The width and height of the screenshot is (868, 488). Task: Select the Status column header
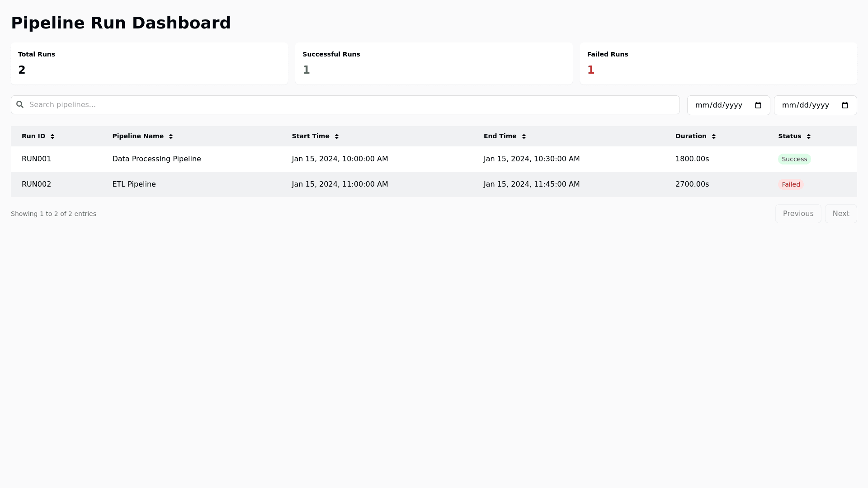789,136
